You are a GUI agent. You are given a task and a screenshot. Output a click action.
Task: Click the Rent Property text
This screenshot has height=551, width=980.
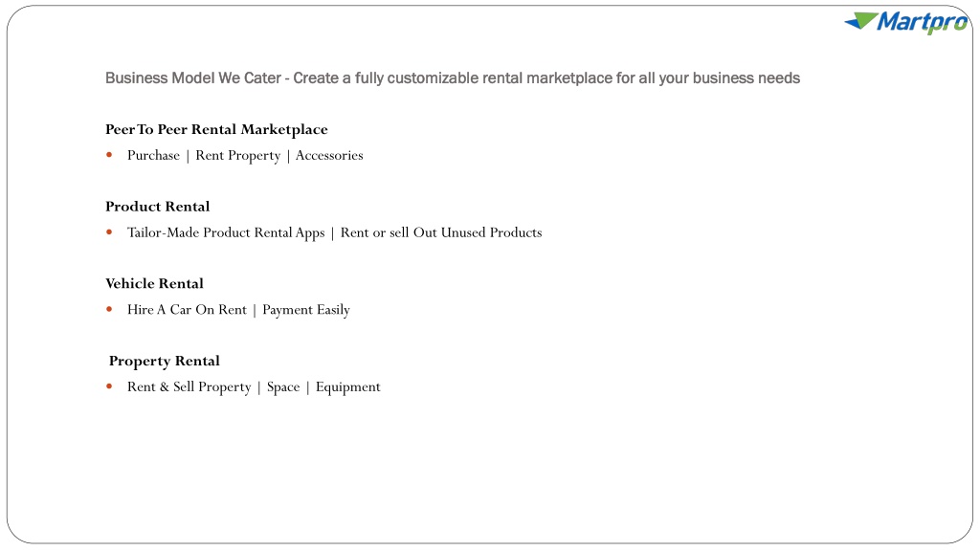click(238, 156)
